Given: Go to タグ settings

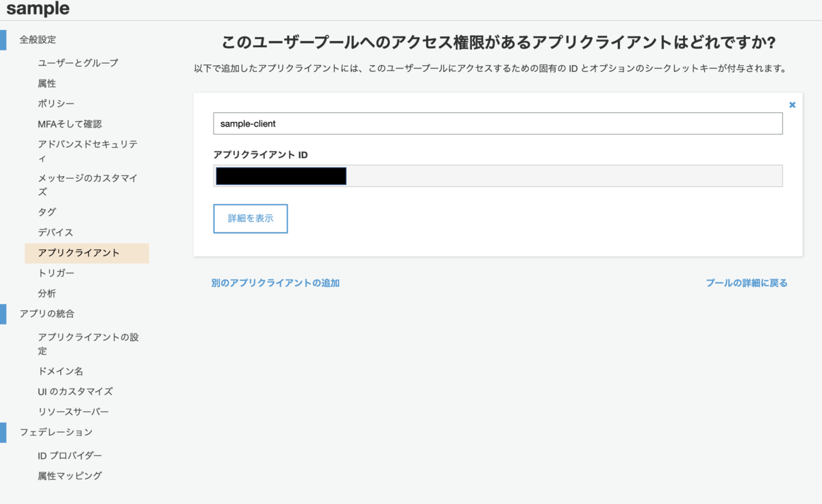Looking at the screenshot, I should [47, 212].
